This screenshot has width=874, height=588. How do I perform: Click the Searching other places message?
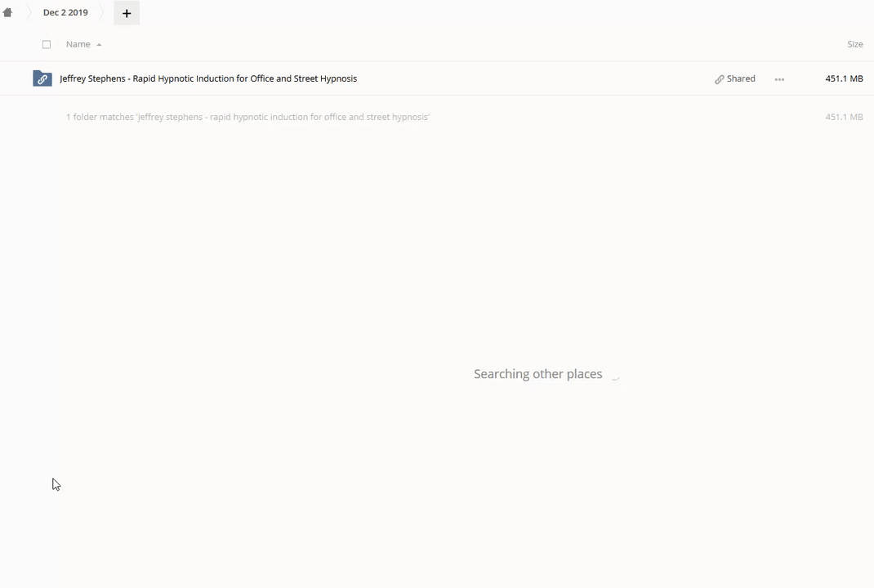tap(538, 374)
